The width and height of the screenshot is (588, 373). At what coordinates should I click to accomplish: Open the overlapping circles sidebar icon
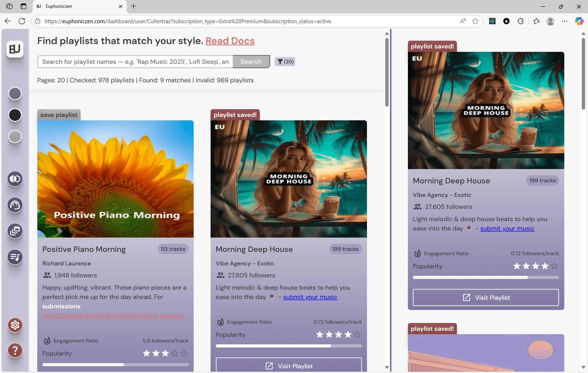(x=15, y=179)
